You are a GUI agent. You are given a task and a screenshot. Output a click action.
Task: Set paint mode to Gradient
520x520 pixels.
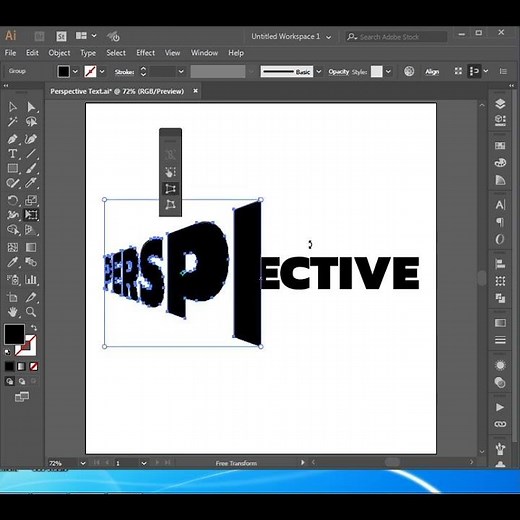click(21, 367)
